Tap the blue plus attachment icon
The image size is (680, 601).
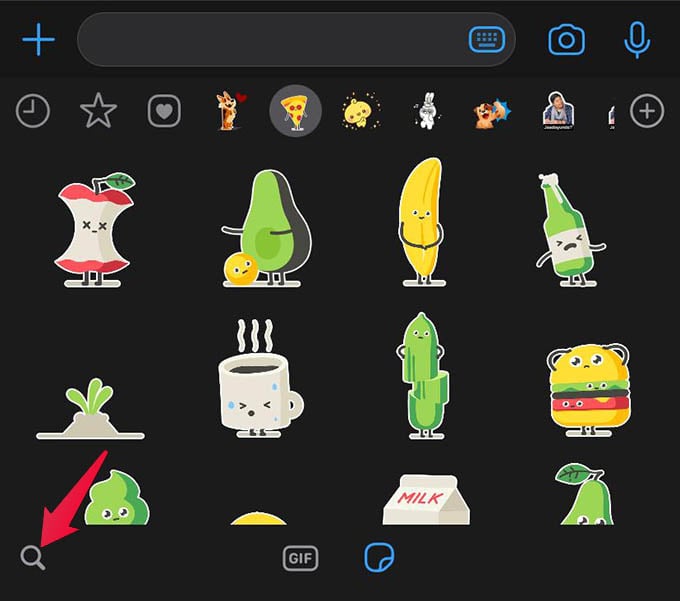[39, 39]
